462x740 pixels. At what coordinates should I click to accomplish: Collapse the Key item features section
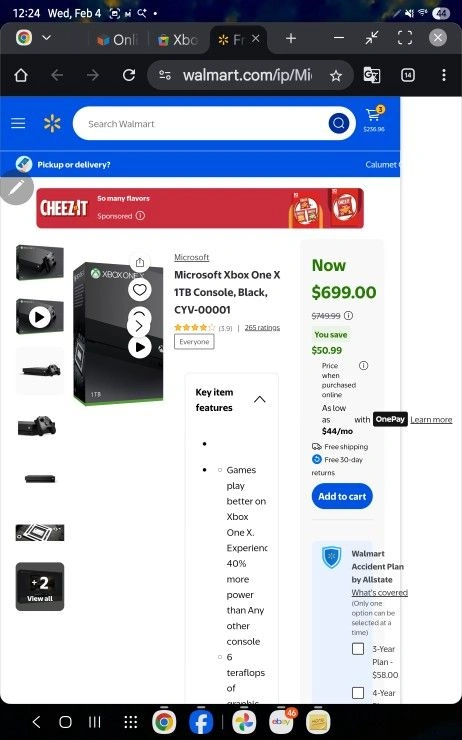(260, 399)
